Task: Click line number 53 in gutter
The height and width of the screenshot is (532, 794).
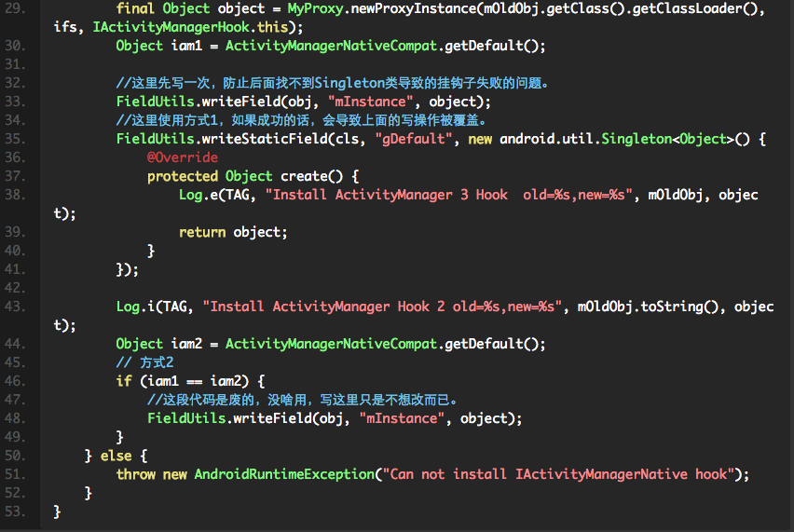Action: tap(15, 512)
